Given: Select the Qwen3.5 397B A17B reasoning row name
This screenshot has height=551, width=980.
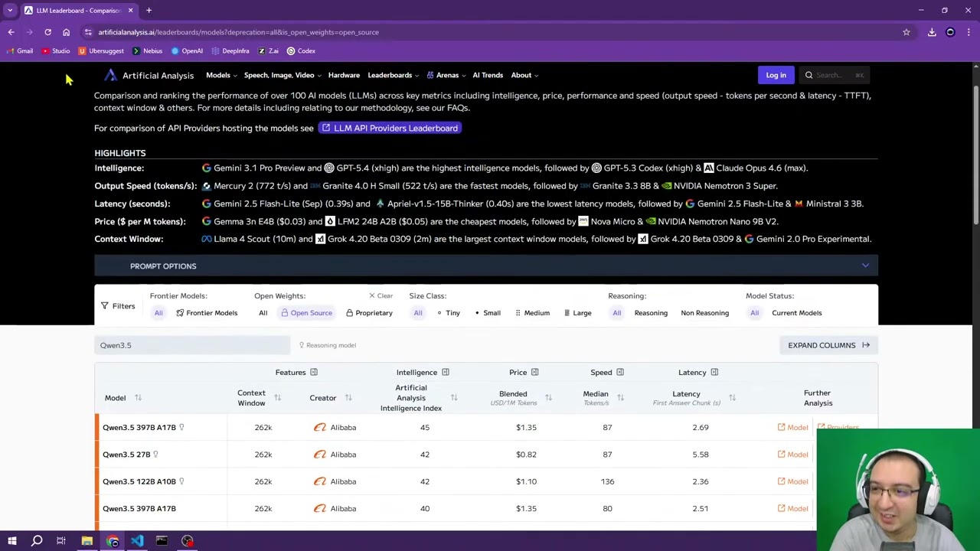Looking at the screenshot, I should pos(139,427).
